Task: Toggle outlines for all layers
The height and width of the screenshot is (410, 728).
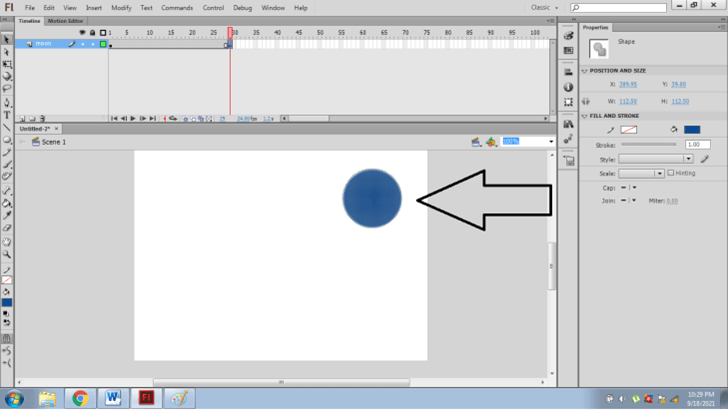Action: click(x=103, y=33)
